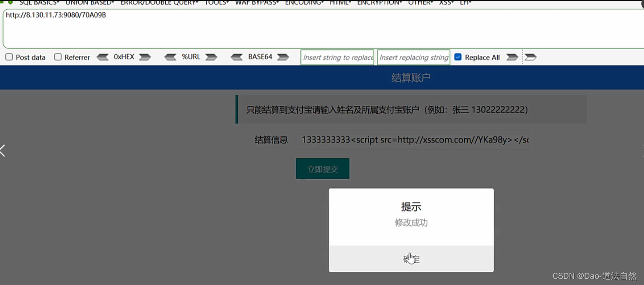Click the 结算信息 field label

pos(271,140)
